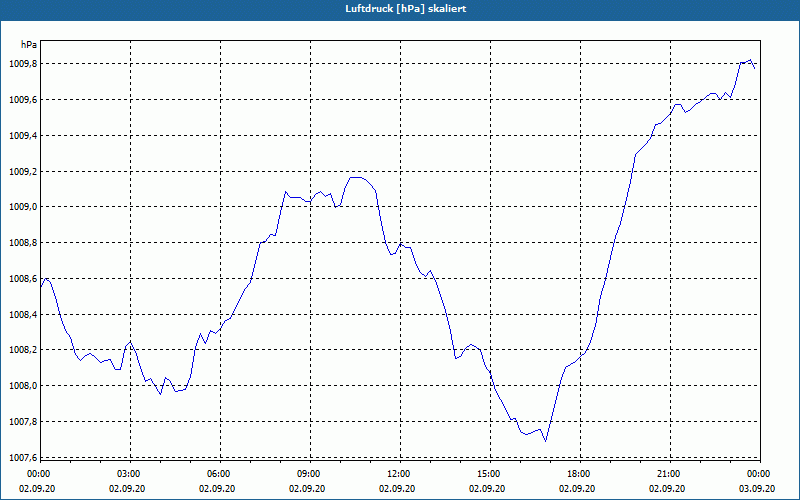This screenshot has height=500, width=800.
Task: Select the 02.09.20 date beneath 18:00
Action: [578, 488]
